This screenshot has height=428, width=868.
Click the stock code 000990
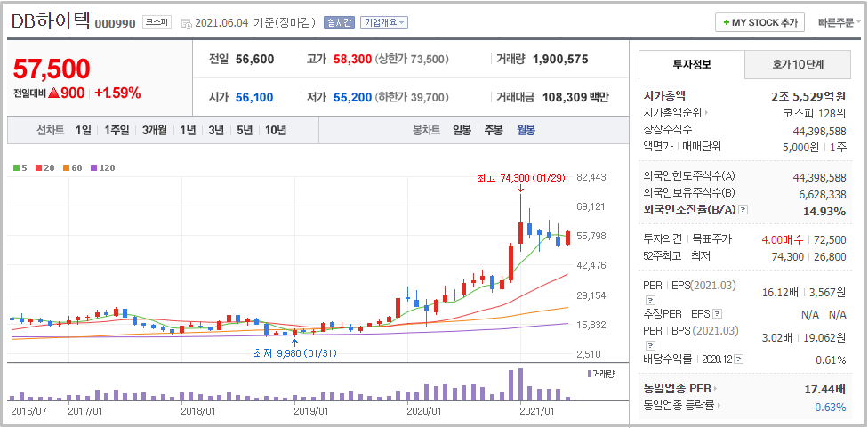[x=115, y=24]
